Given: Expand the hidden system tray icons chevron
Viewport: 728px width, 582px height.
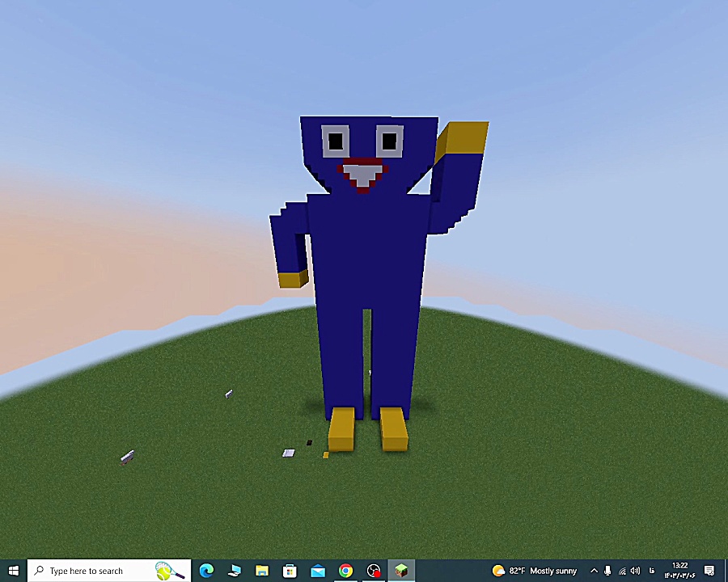Looking at the screenshot, I should 594,571.
